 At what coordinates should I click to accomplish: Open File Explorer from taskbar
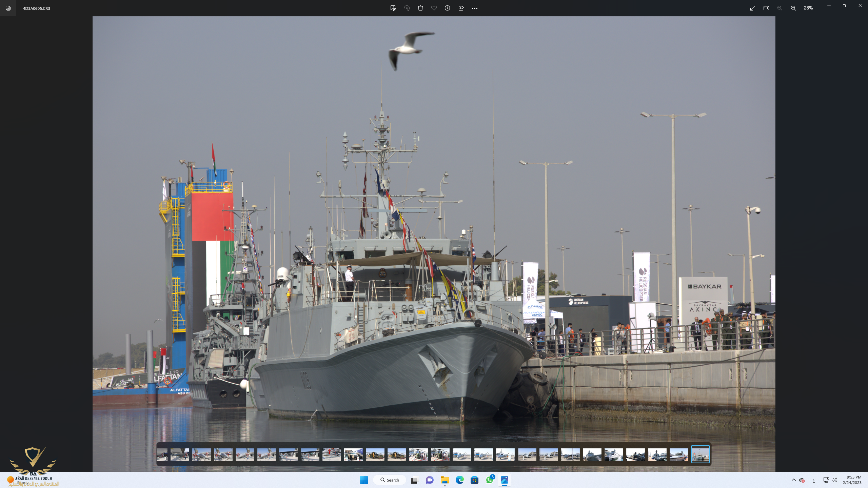[445, 480]
